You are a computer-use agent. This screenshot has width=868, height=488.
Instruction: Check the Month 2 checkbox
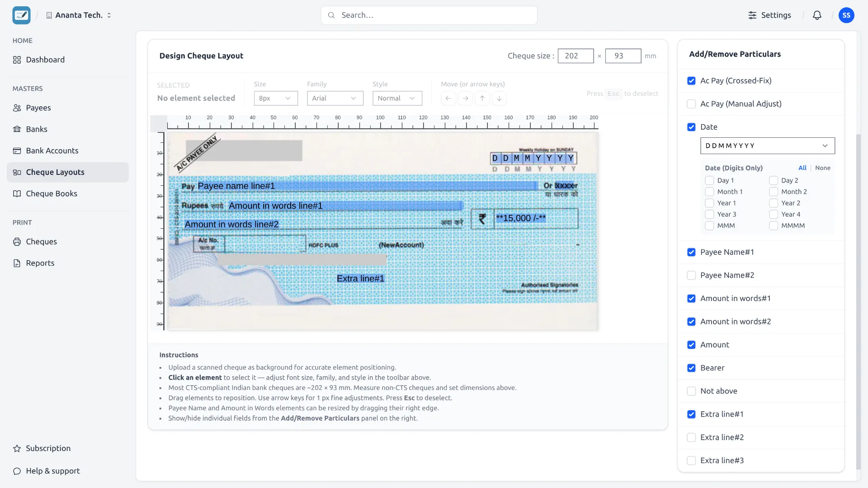pos(774,192)
